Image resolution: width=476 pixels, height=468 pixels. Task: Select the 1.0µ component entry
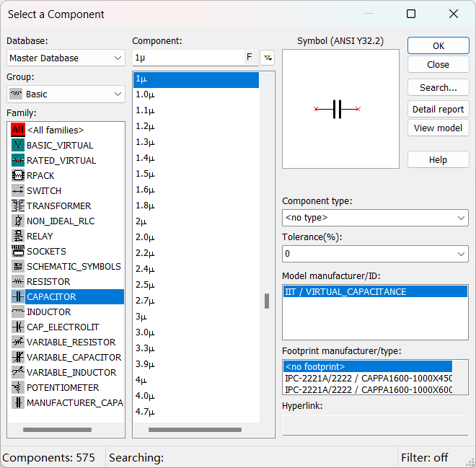click(x=196, y=94)
